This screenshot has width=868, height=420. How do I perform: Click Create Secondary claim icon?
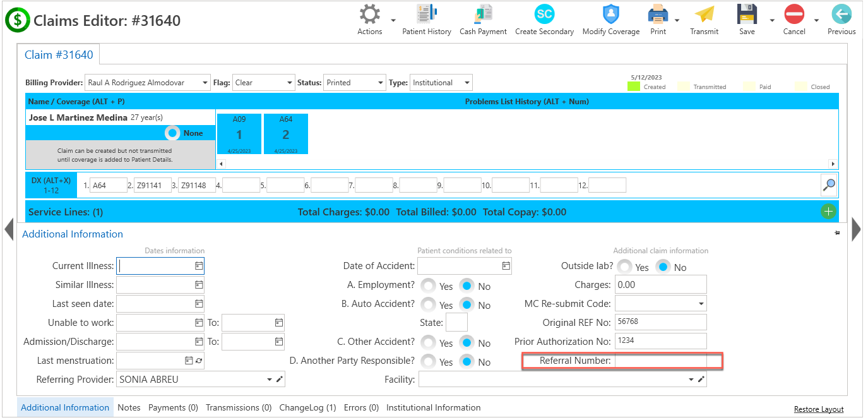click(x=544, y=15)
